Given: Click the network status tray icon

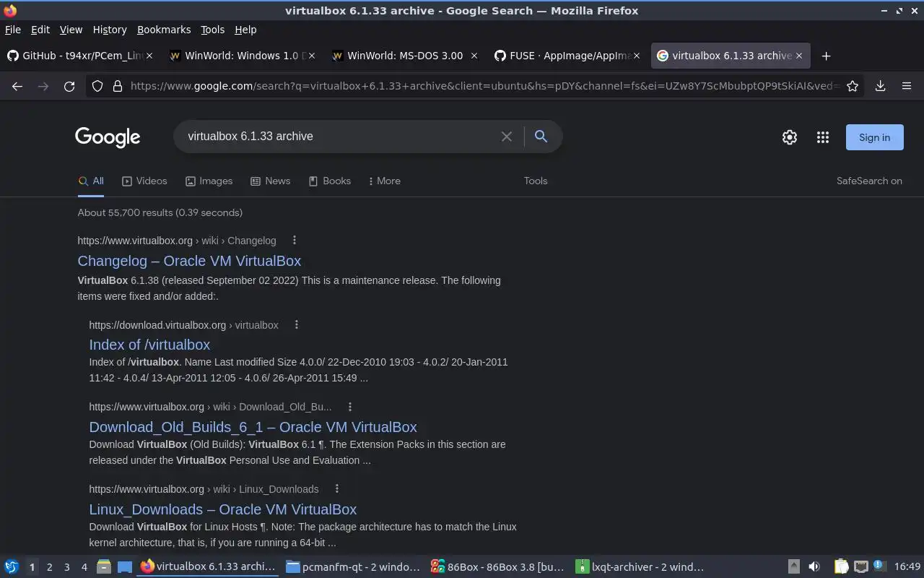Looking at the screenshot, I should [860, 567].
